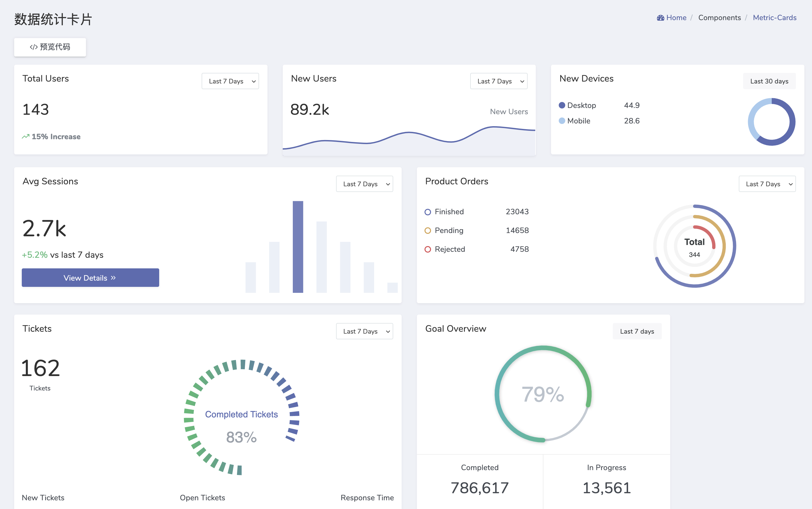Click the 14658 Pending value

pyautogui.click(x=517, y=231)
